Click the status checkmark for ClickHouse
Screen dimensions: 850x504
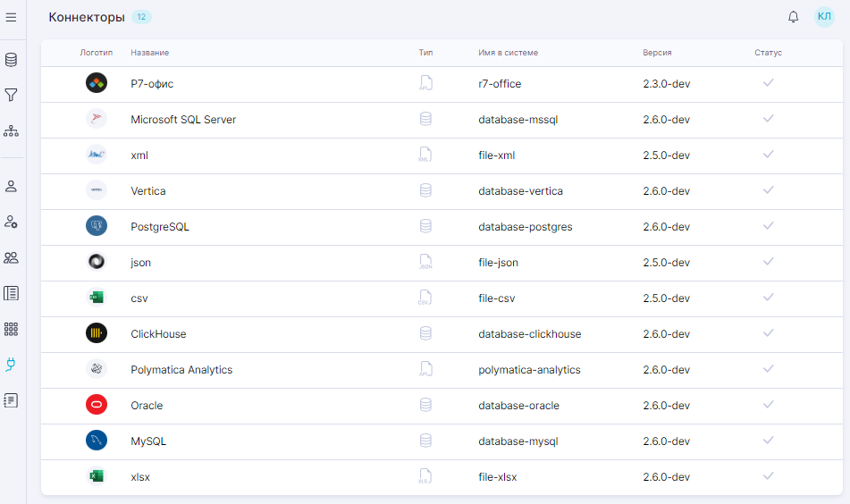pyautogui.click(x=768, y=333)
